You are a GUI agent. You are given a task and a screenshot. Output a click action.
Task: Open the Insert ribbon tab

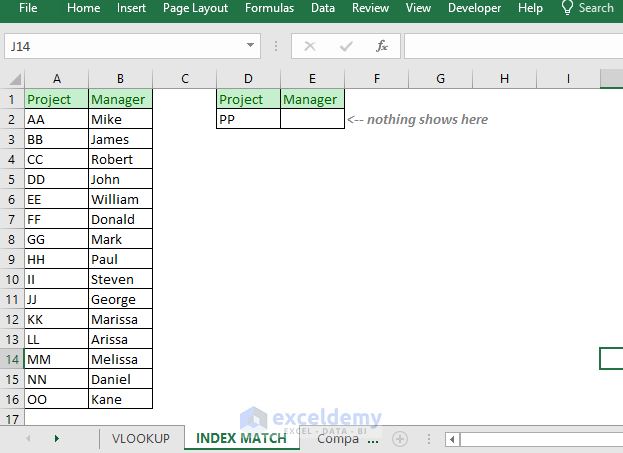point(131,8)
